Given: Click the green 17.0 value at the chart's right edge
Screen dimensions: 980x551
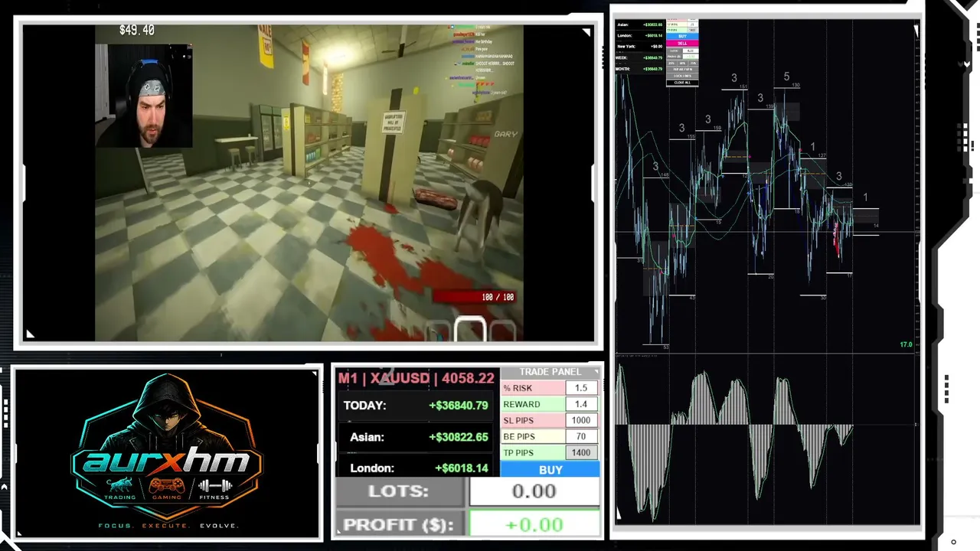Looking at the screenshot, I should coord(906,345).
